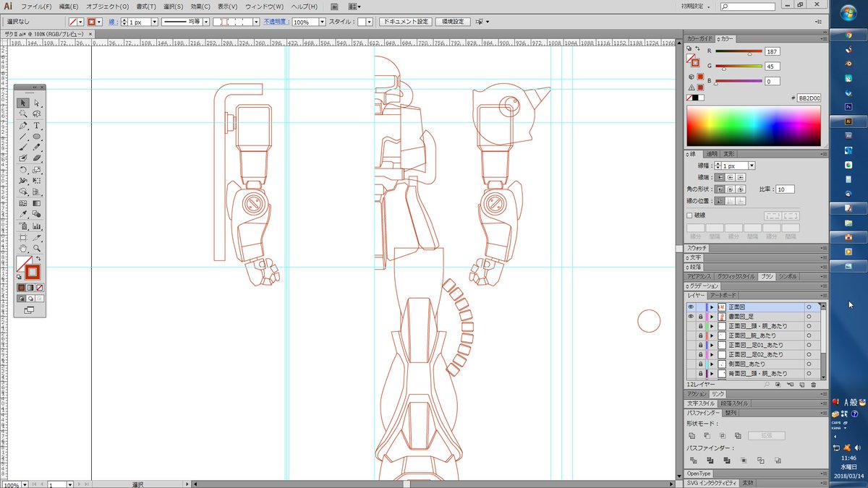Select the Lasso tool

(x=37, y=114)
